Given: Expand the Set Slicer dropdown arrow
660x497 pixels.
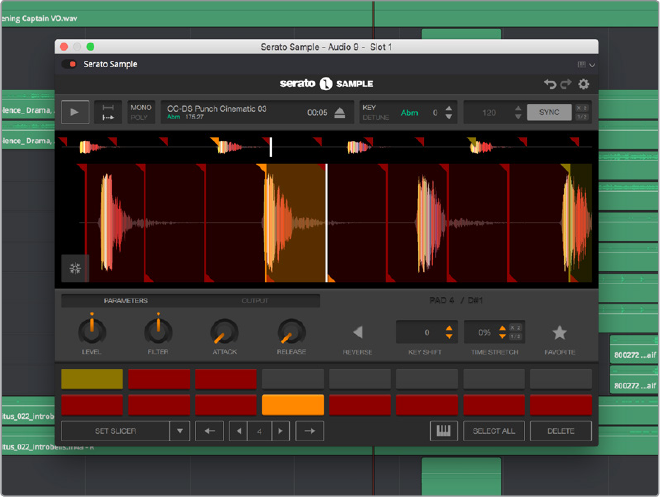Looking at the screenshot, I should 179,431.
